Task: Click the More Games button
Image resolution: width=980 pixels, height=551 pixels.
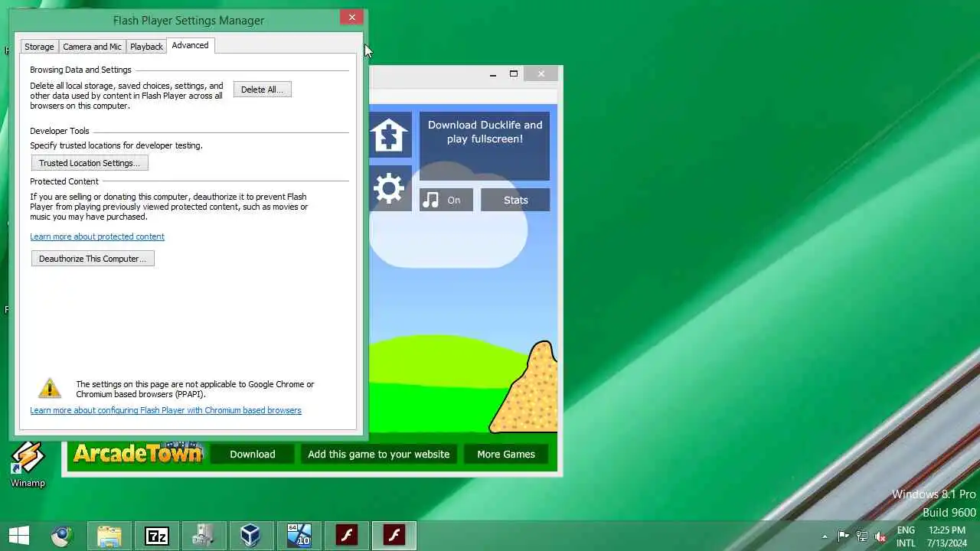Action: pyautogui.click(x=506, y=454)
